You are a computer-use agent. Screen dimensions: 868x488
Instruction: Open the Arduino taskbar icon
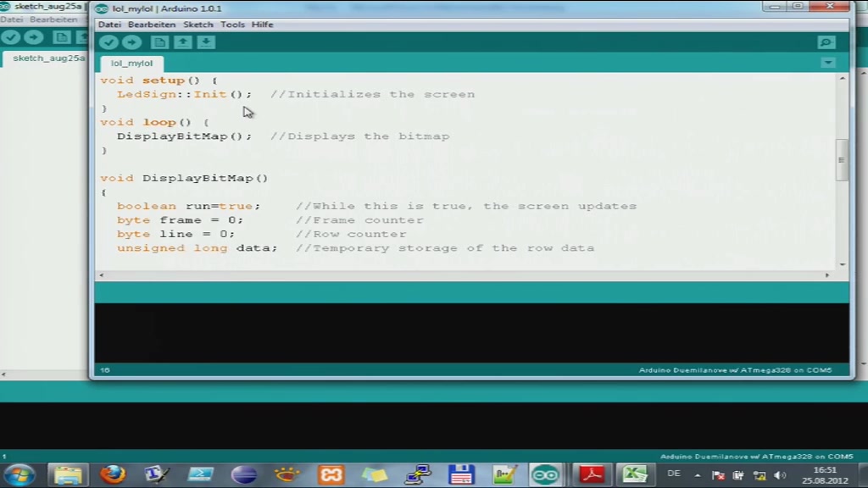click(x=545, y=474)
